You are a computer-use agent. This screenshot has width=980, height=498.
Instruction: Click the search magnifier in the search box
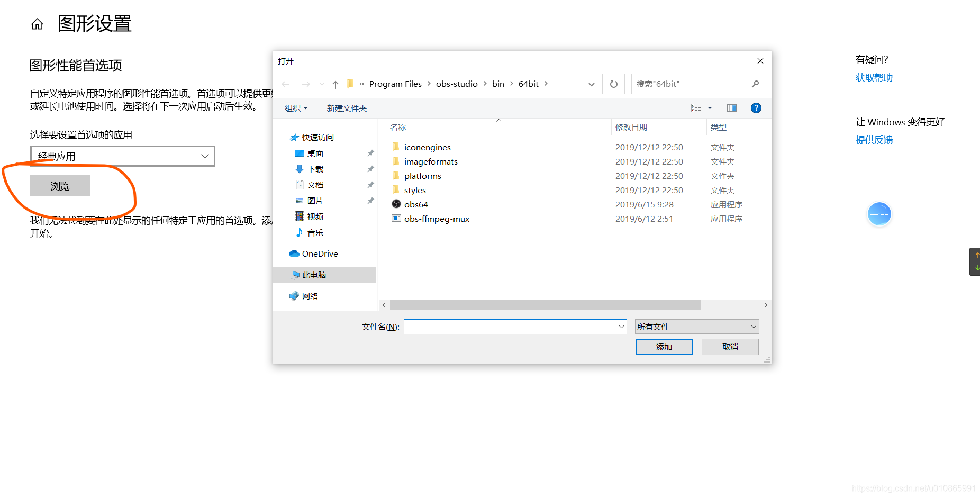[756, 84]
